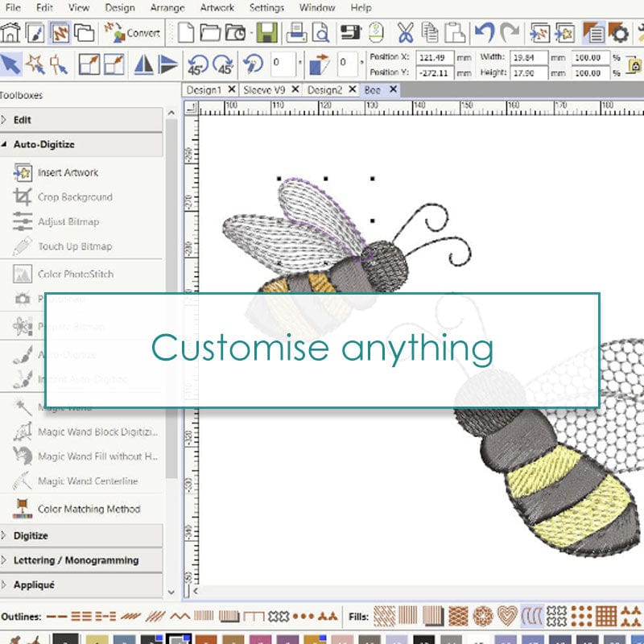This screenshot has width=644, height=644.
Task: Select the zigzag outline stitch type
Action: pos(180,617)
